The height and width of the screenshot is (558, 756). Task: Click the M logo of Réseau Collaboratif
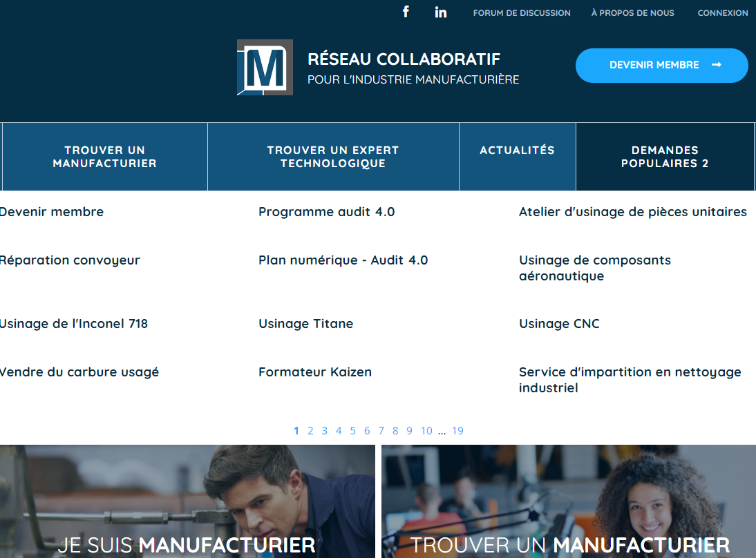(x=265, y=67)
